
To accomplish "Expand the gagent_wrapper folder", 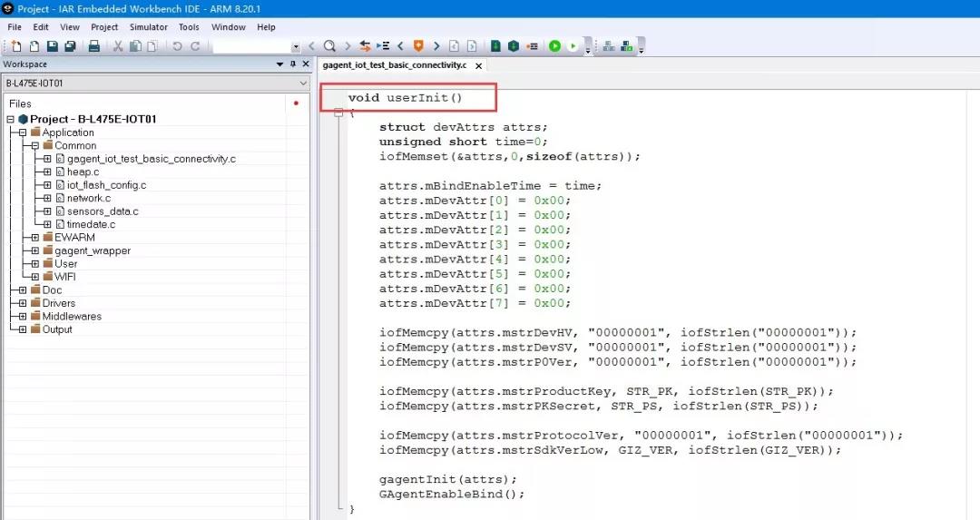I will click(x=35, y=250).
